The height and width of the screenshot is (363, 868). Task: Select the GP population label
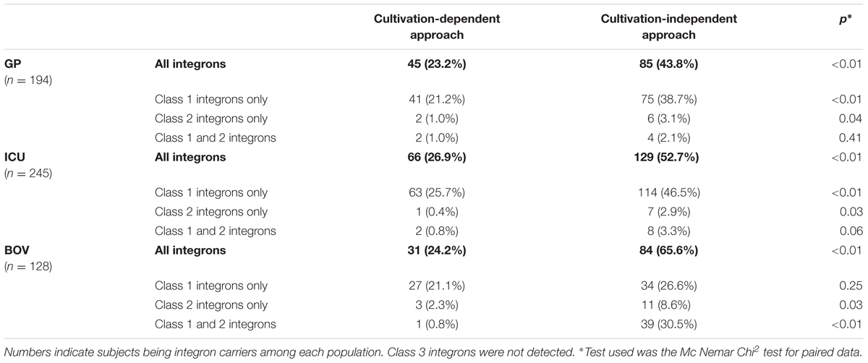(14, 64)
